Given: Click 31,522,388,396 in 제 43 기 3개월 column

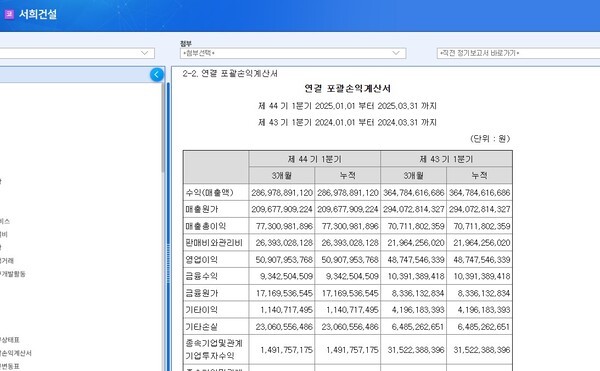Looking at the screenshot, I should [416, 350].
